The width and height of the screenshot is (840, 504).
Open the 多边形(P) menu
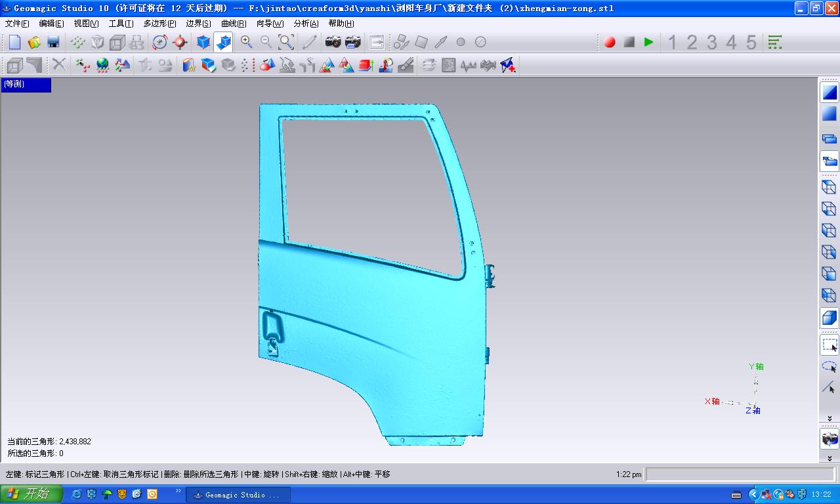point(159,24)
